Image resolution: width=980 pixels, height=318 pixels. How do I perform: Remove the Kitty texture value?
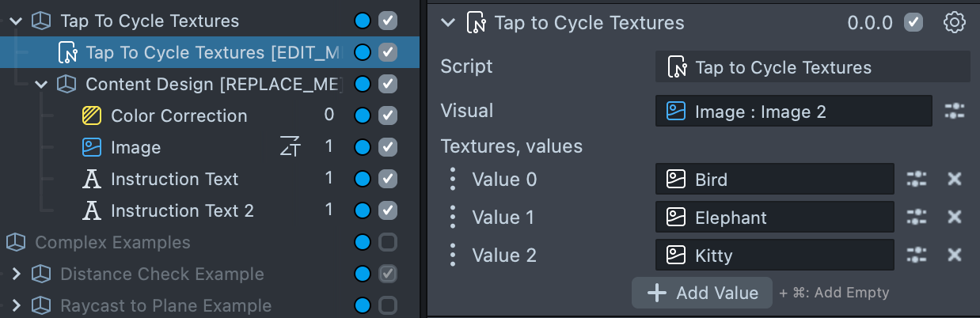[955, 255]
